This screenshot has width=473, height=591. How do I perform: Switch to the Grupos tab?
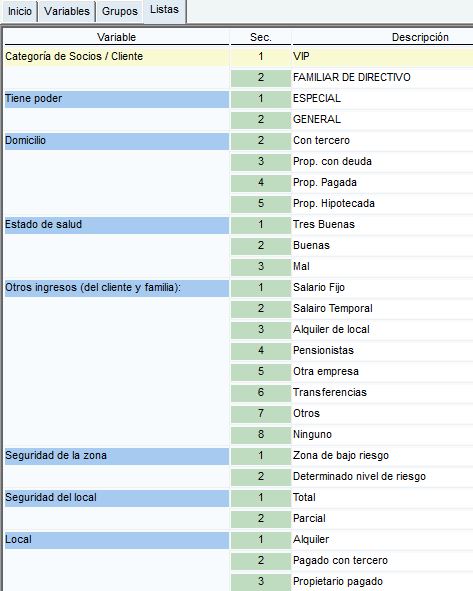click(119, 12)
